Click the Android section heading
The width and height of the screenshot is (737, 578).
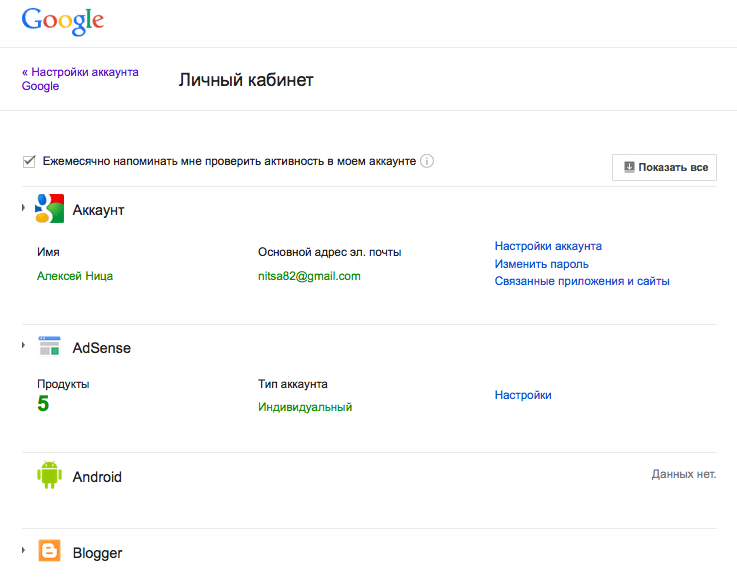[x=97, y=477]
